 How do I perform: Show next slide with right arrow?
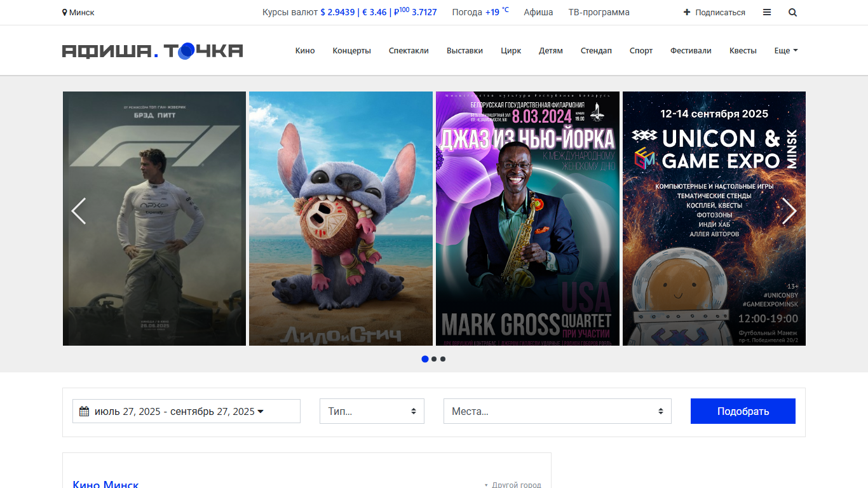pos(789,211)
